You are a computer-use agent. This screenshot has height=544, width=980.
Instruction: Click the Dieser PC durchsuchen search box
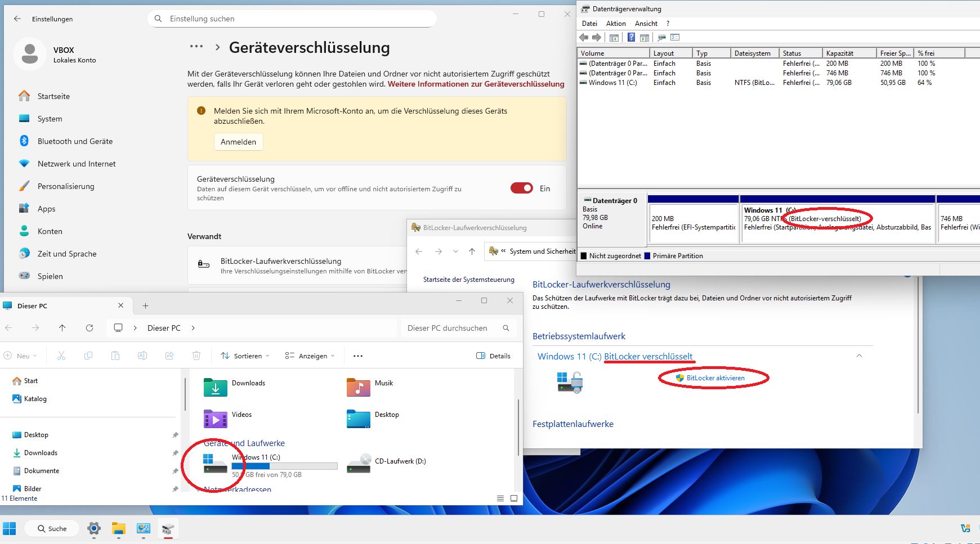458,328
